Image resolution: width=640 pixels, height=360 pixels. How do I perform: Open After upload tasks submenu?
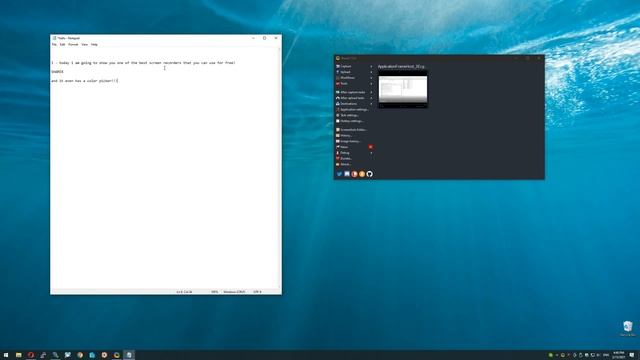(x=353, y=98)
